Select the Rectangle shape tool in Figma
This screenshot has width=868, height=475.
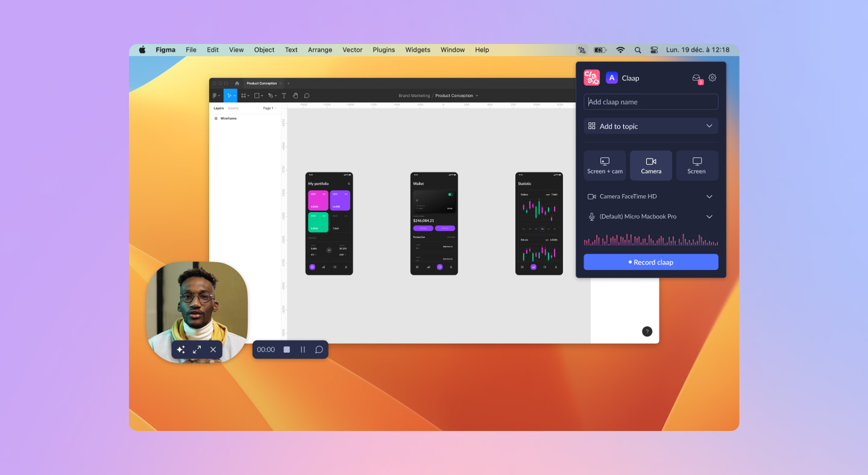click(257, 95)
